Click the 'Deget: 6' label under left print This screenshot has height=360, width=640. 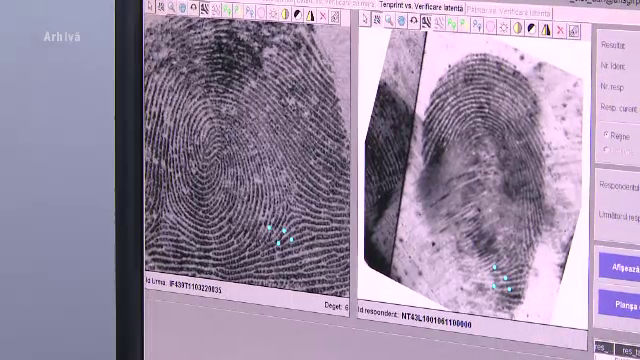click(336, 306)
